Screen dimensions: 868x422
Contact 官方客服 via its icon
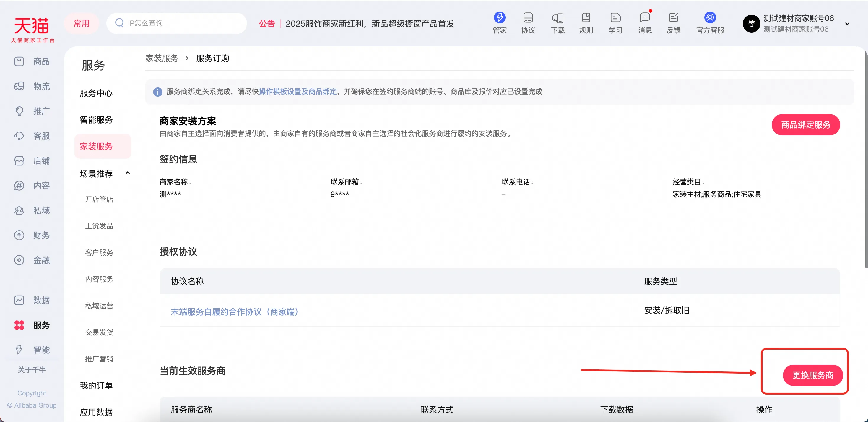(x=710, y=23)
